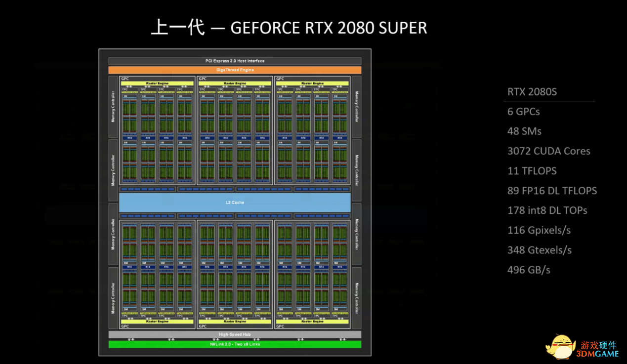The width and height of the screenshot is (627, 364).
Task: Select the "496 GB/s" spec line
Action: [529, 270]
